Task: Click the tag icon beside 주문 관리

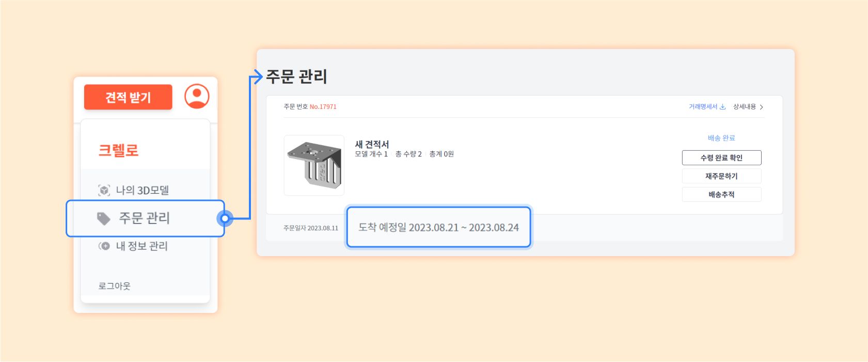Action: pos(104,218)
